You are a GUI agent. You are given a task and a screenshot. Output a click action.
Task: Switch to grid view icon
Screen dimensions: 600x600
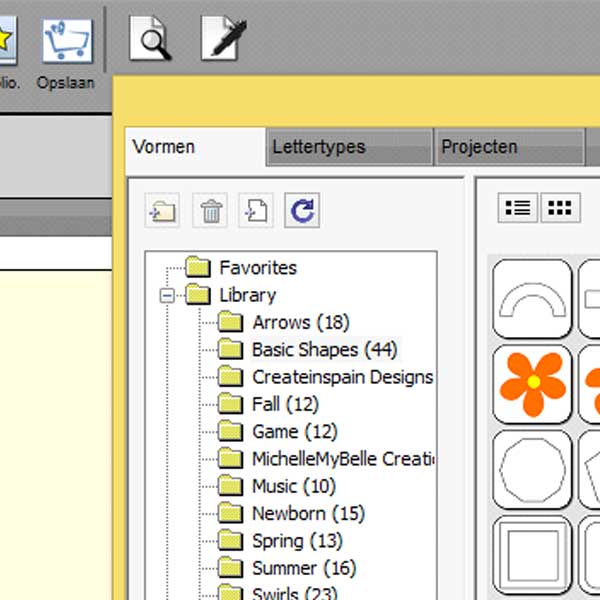coord(561,208)
